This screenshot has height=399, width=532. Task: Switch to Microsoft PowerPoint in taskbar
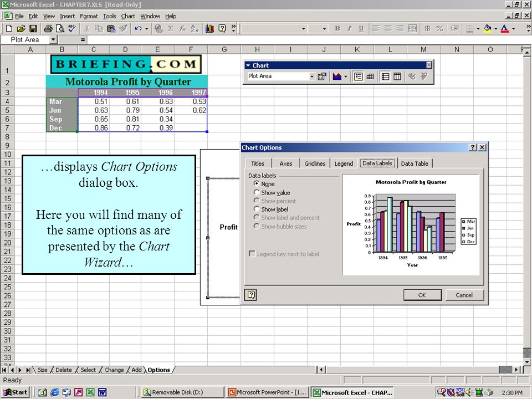click(x=268, y=392)
